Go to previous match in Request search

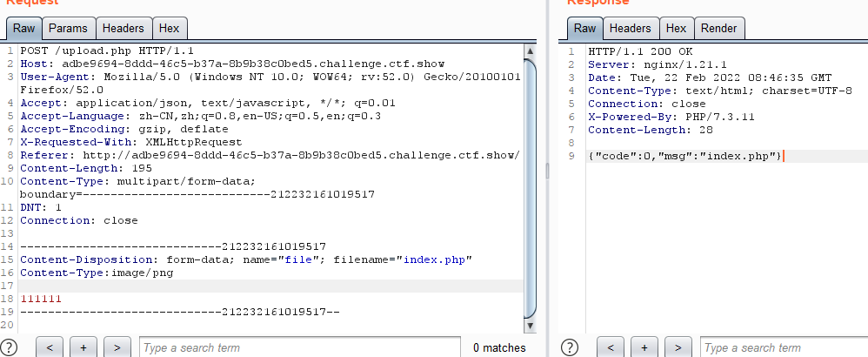click(x=50, y=347)
